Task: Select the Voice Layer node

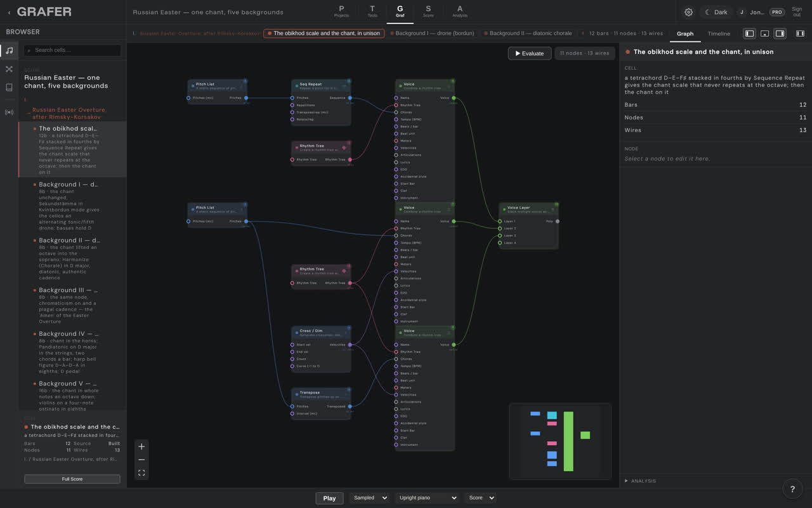Action: coord(529,225)
